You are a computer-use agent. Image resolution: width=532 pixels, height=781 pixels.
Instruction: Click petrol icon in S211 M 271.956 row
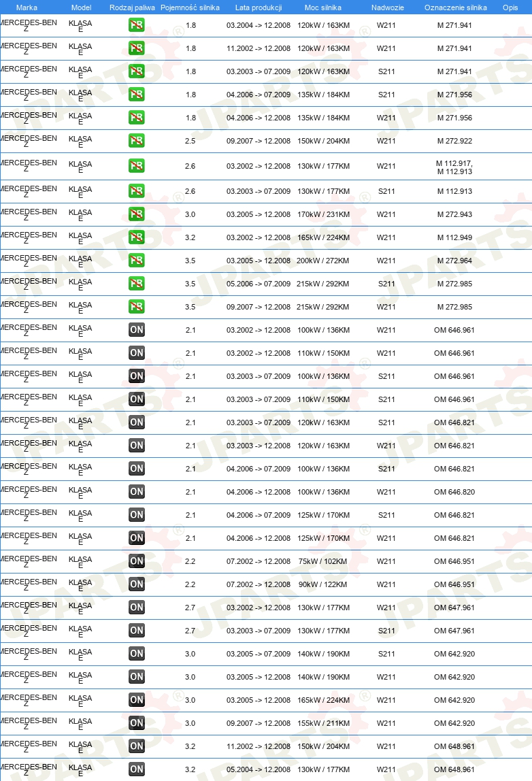coord(137,94)
